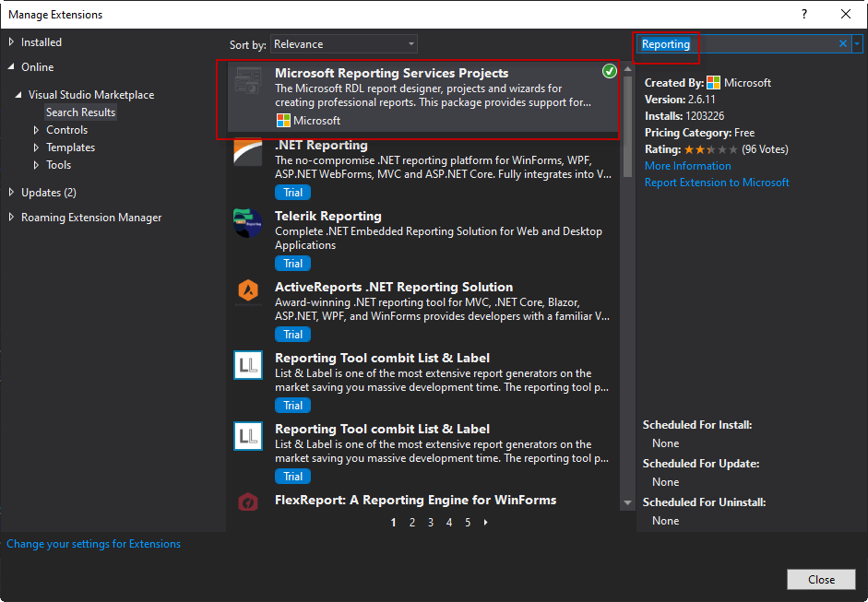This screenshot has width=868, height=602.
Task: Select Templates in the marketplace tree
Action: (x=70, y=148)
